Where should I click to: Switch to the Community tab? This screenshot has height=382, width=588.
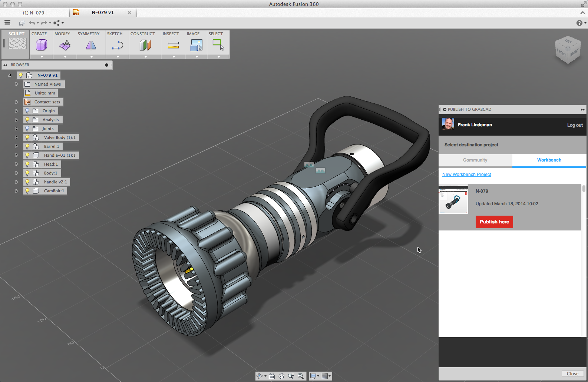point(475,160)
